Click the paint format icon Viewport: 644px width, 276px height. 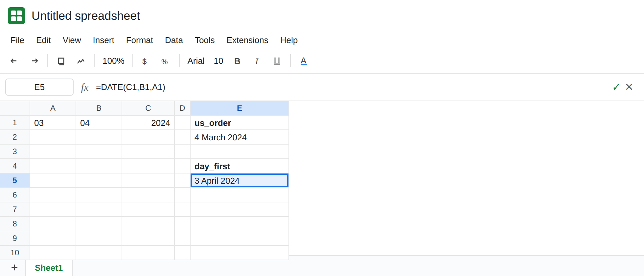tap(81, 61)
